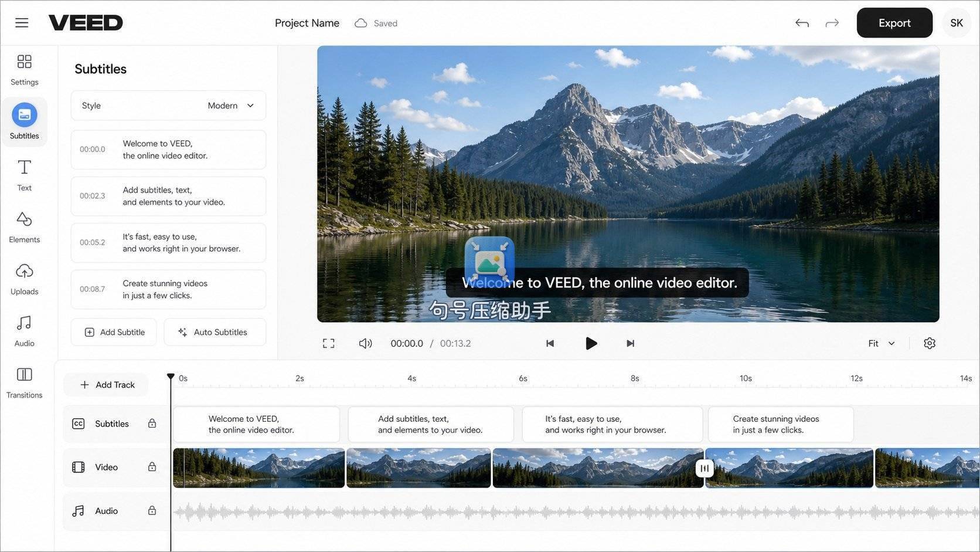
Task: Click the split handle on the video track
Action: [705, 468]
